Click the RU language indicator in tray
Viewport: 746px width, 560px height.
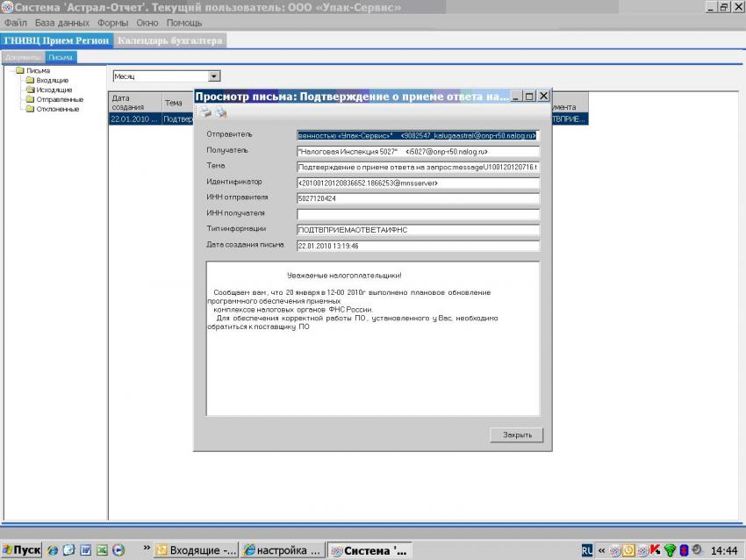pyautogui.click(x=586, y=550)
